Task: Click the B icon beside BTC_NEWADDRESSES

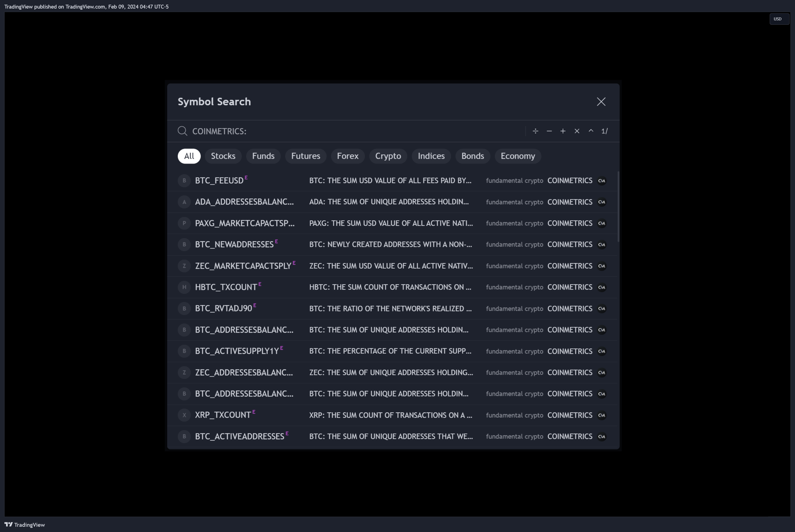Action: pyautogui.click(x=184, y=245)
